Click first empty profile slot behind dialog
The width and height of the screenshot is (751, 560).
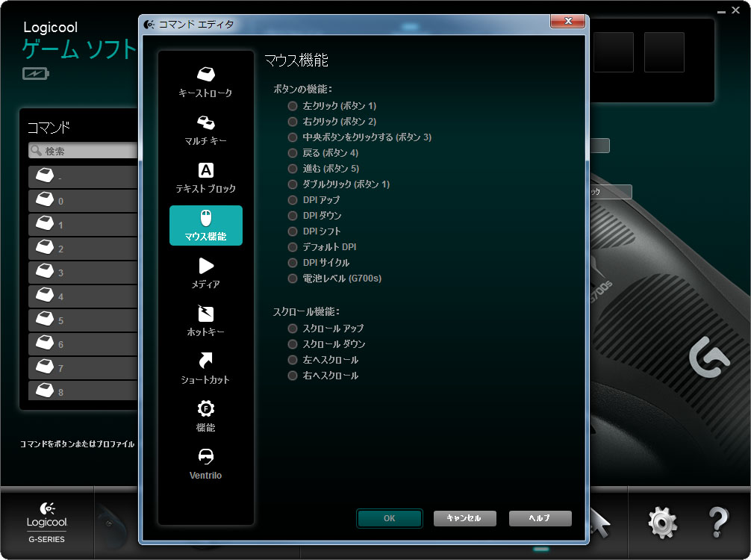pyautogui.click(x=614, y=52)
